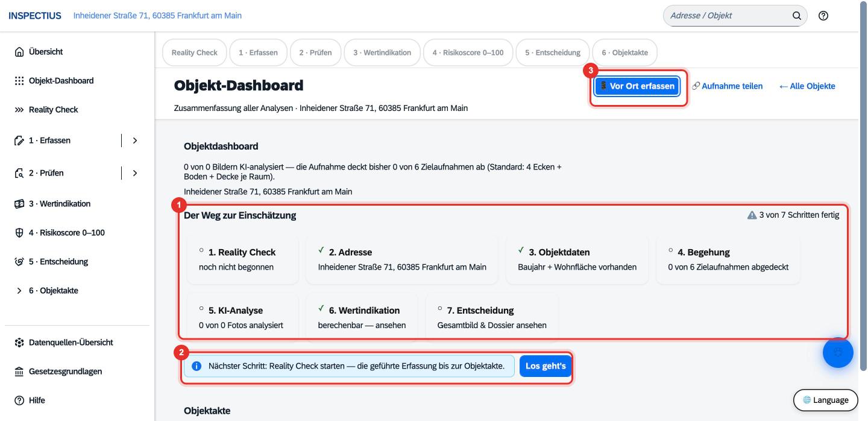
Task: Click the Inheidener Straße 71 address link in header
Action: pos(157,16)
